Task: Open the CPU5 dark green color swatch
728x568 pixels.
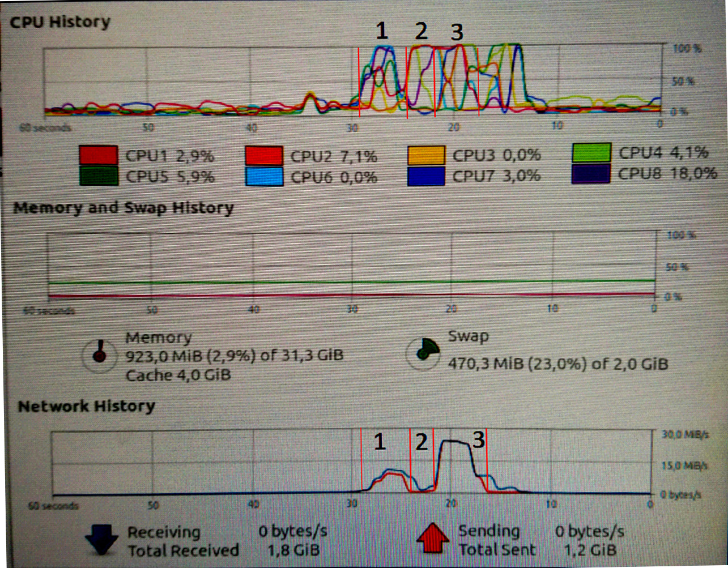Action: [99, 176]
